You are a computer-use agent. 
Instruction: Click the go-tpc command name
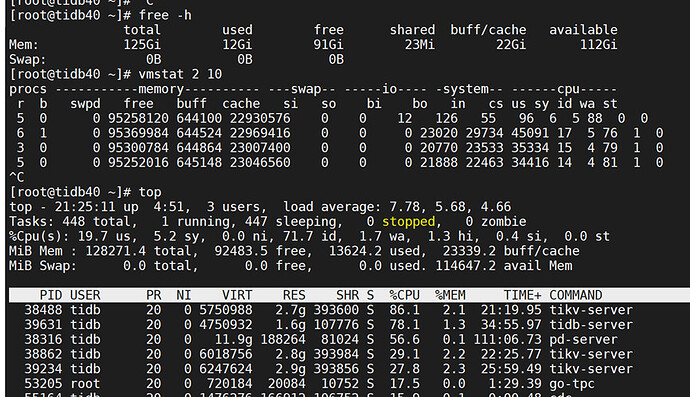tap(572, 384)
